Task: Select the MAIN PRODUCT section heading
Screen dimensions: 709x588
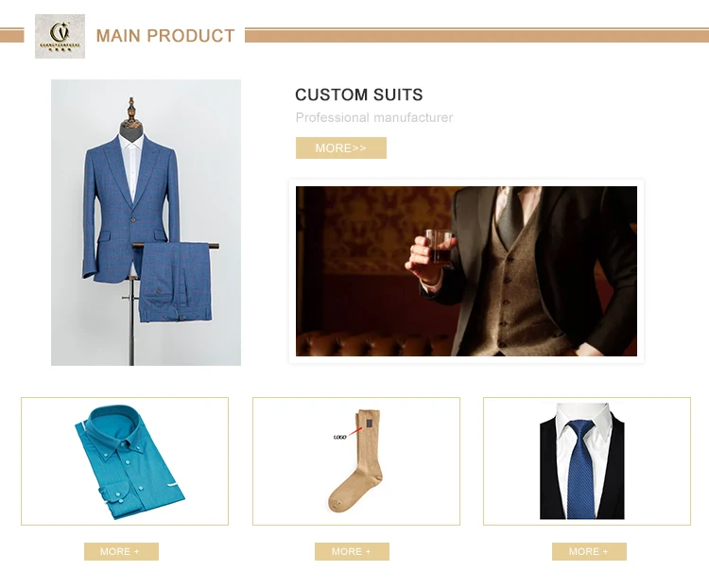Action: 165,36
